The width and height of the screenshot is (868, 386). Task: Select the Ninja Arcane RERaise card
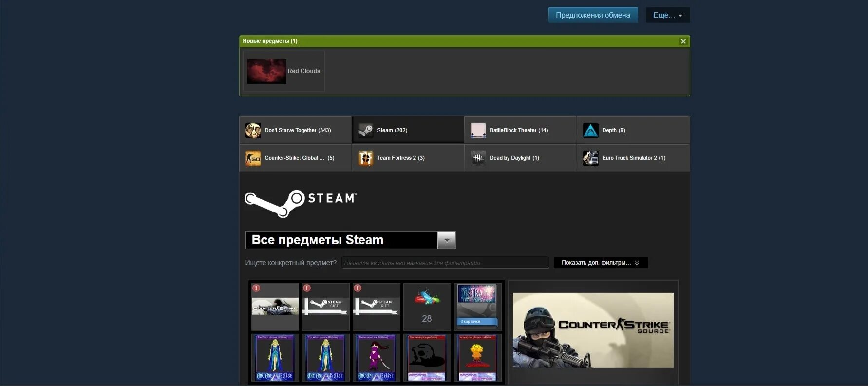(377, 358)
